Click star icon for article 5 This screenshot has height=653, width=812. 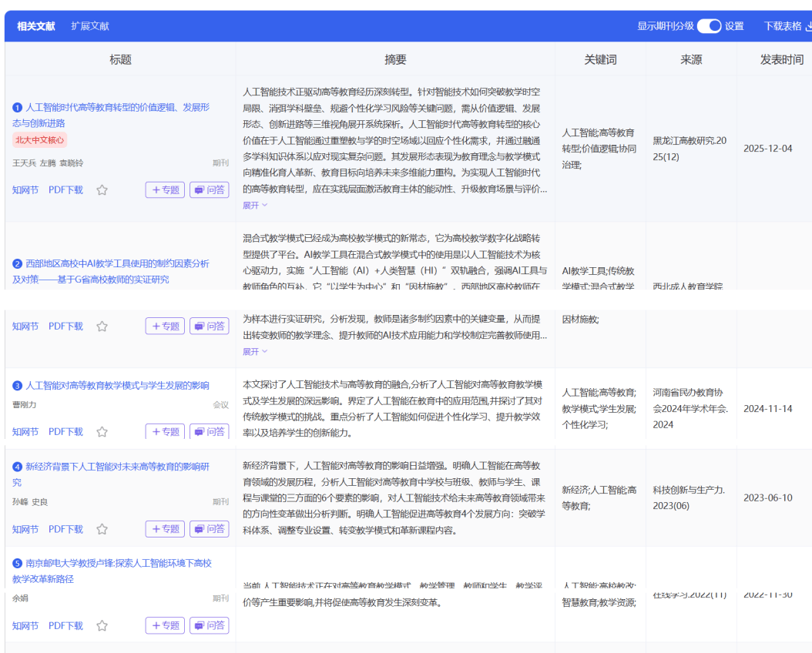(102, 626)
